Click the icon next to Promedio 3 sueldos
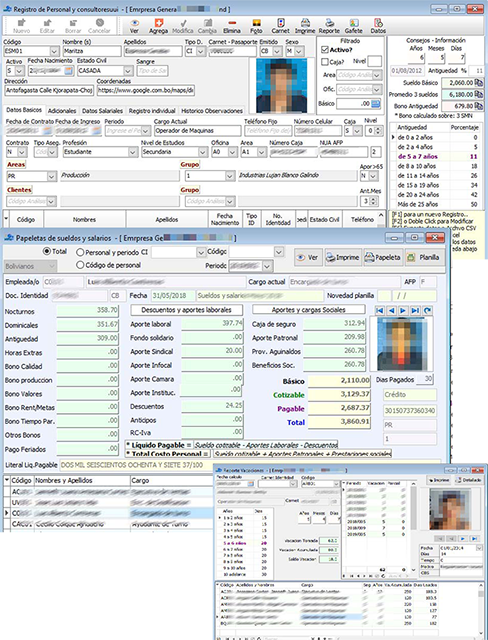Viewport: 488px width, 640px height. click(x=479, y=94)
